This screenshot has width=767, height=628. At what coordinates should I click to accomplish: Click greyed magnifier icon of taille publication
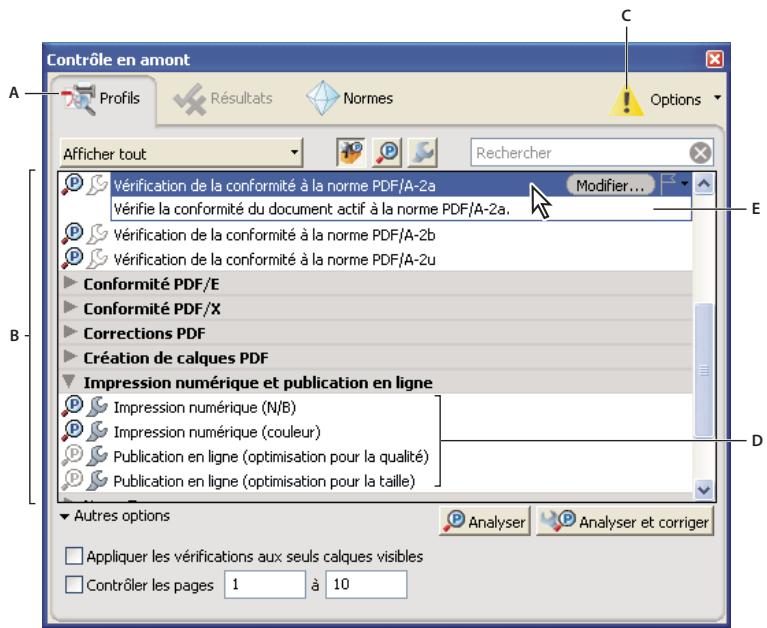72,480
